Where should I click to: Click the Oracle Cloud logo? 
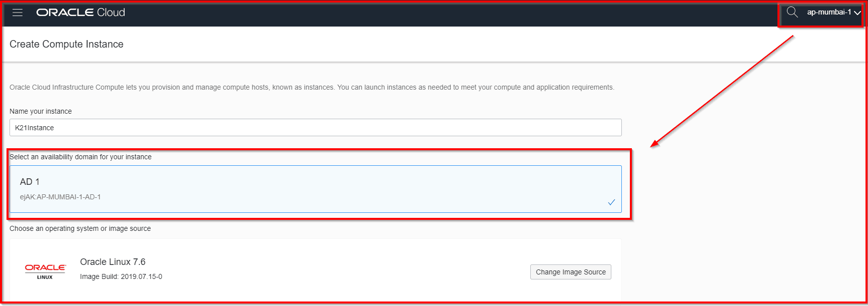pos(80,13)
